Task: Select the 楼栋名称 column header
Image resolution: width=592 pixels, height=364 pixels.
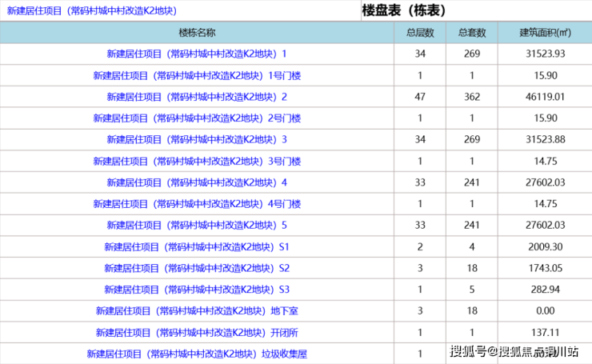Action: click(x=197, y=33)
